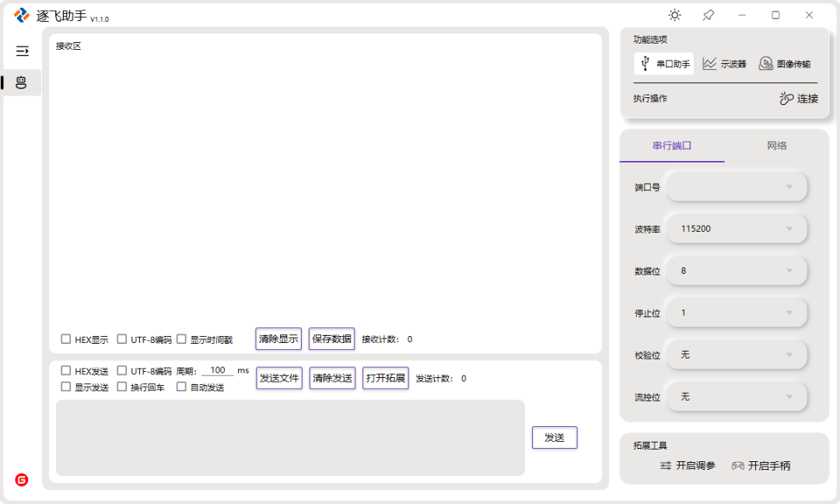Expand the 端口号 port number dropdown
840x504 pixels.
coord(736,187)
